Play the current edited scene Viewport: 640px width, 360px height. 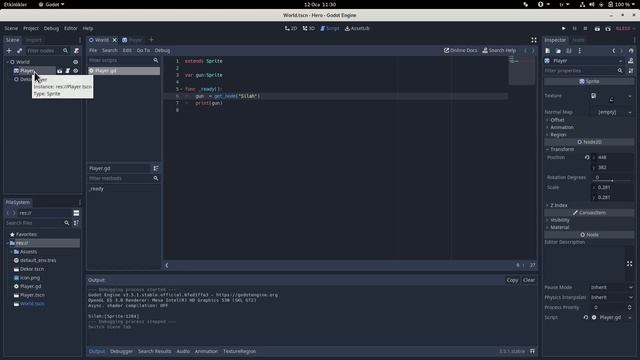tap(597, 29)
